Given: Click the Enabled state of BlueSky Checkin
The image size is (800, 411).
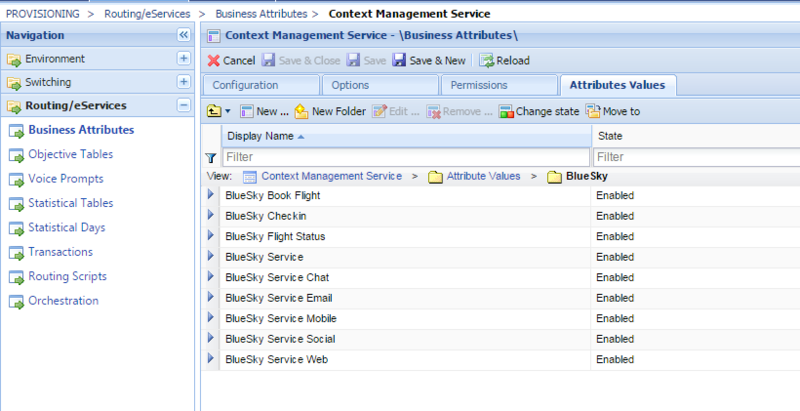Looking at the screenshot, I should [615, 216].
